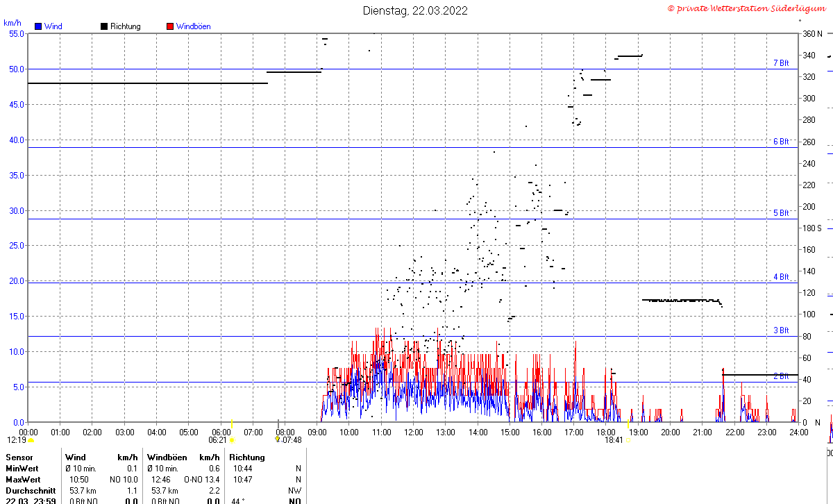Click the red Windböen legend square
The height and width of the screenshot is (504, 833).
[170, 26]
